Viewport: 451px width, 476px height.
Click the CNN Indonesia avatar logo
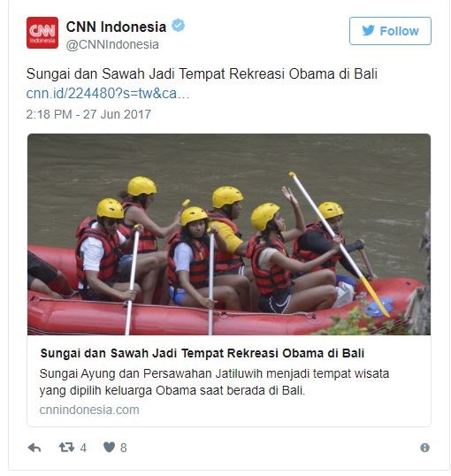[42, 33]
